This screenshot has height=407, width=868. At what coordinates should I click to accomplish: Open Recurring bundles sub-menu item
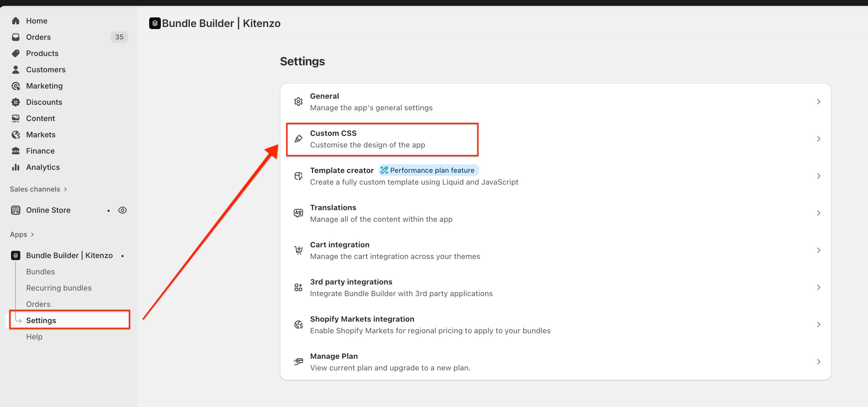pyautogui.click(x=59, y=288)
